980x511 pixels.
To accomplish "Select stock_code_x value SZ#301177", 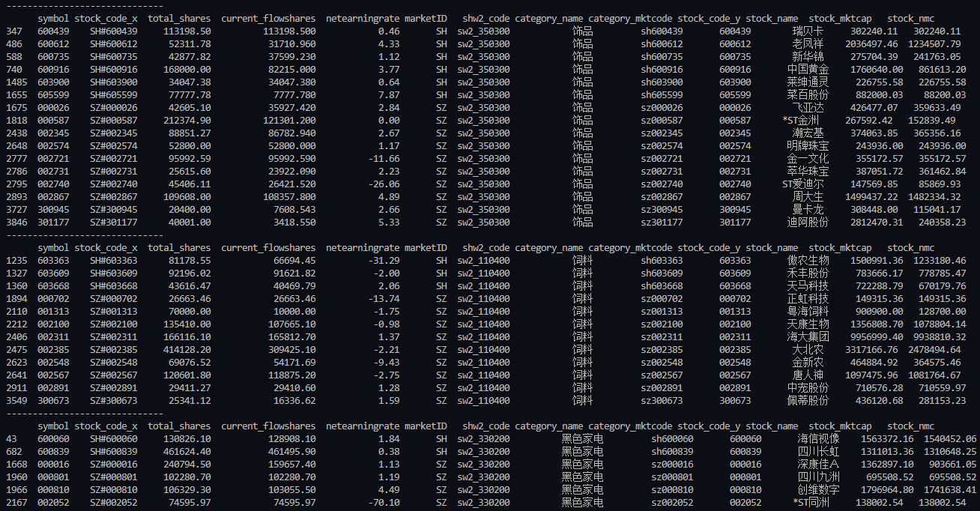I will coord(114,223).
